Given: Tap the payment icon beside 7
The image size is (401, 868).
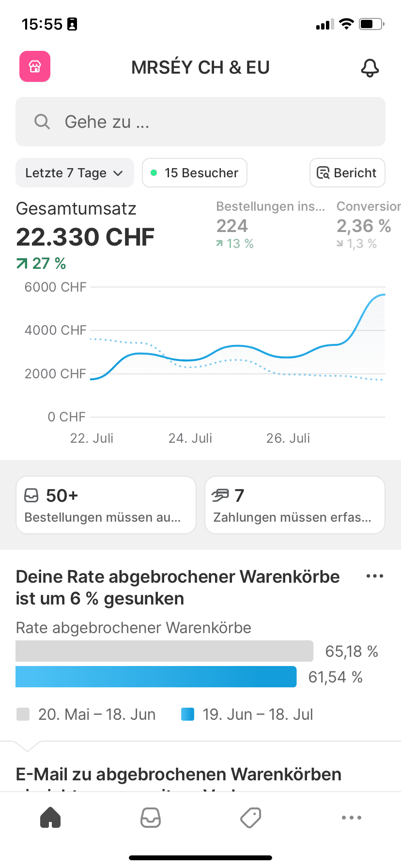Looking at the screenshot, I should pyautogui.click(x=220, y=496).
